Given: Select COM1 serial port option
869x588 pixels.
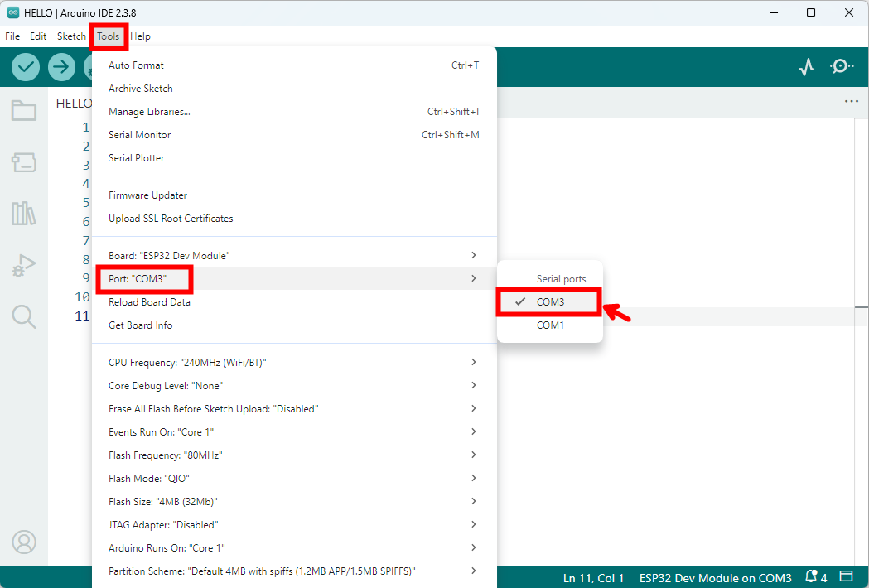Looking at the screenshot, I should click(x=550, y=325).
